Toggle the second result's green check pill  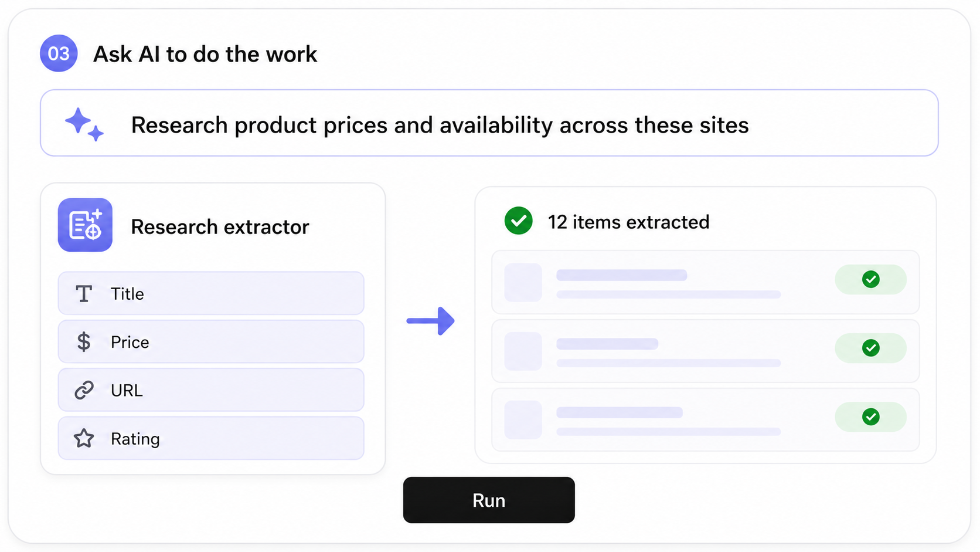pos(870,348)
